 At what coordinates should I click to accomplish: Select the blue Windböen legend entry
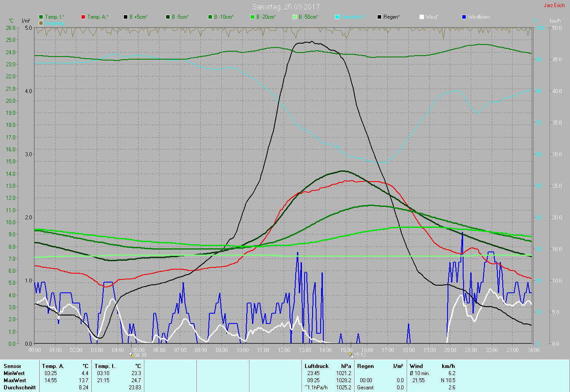(478, 17)
